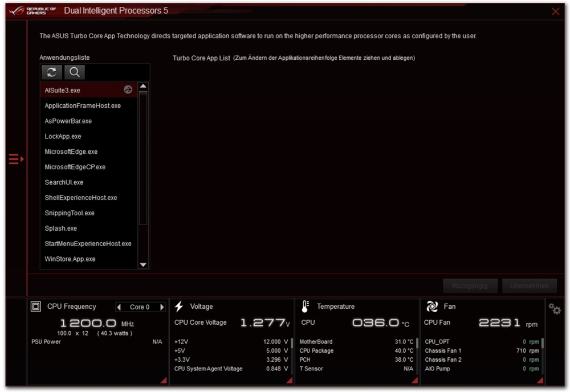Open the left sidebar menu icon
The height and width of the screenshot is (392, 570).
[16, 160]
